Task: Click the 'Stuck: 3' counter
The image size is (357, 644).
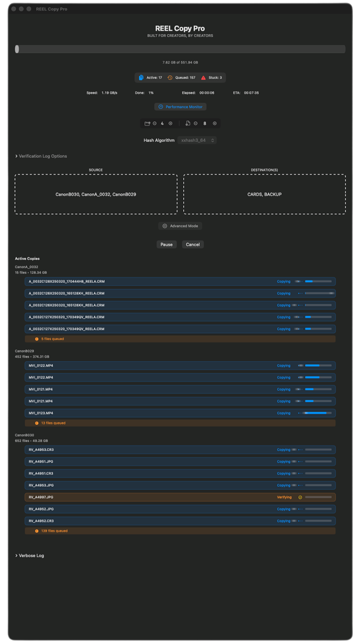Action: click(215, 78)
